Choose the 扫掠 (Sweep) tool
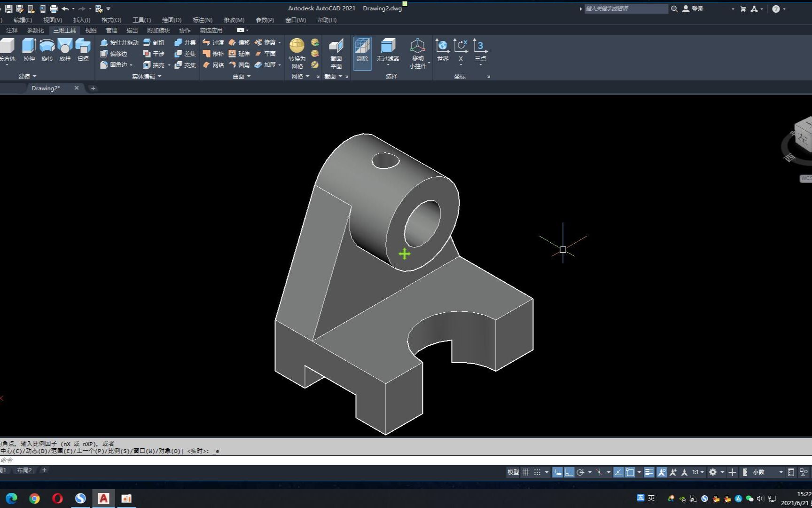Screen dimensions: 812x508 (x=83, y=49)
